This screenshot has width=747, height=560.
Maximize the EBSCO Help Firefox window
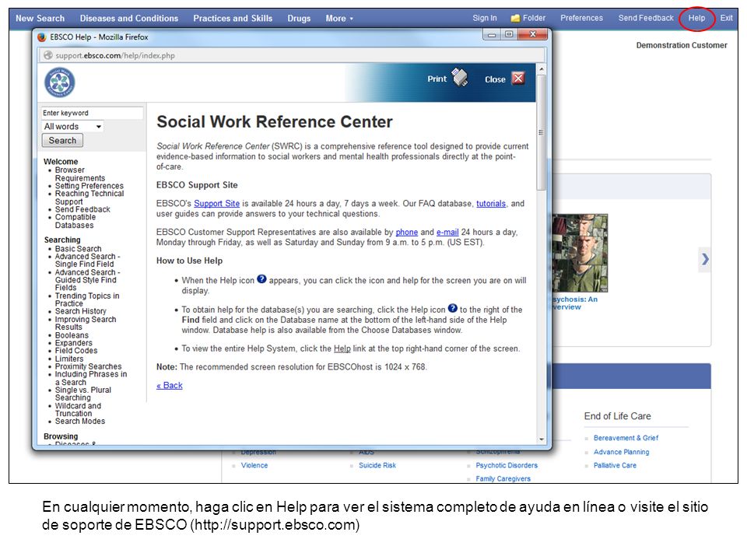[x=509, y=35]
